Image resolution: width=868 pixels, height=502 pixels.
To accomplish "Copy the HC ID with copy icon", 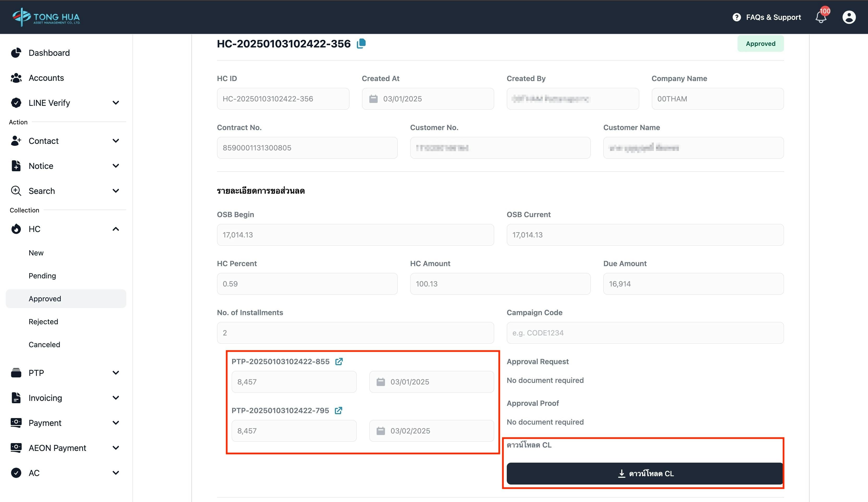I will [x=361, y=43].
